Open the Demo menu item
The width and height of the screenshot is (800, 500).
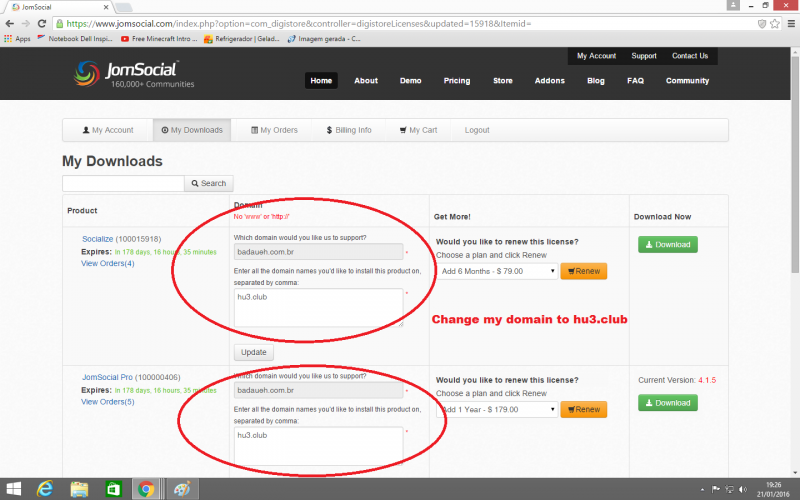[x=410, y=81]
